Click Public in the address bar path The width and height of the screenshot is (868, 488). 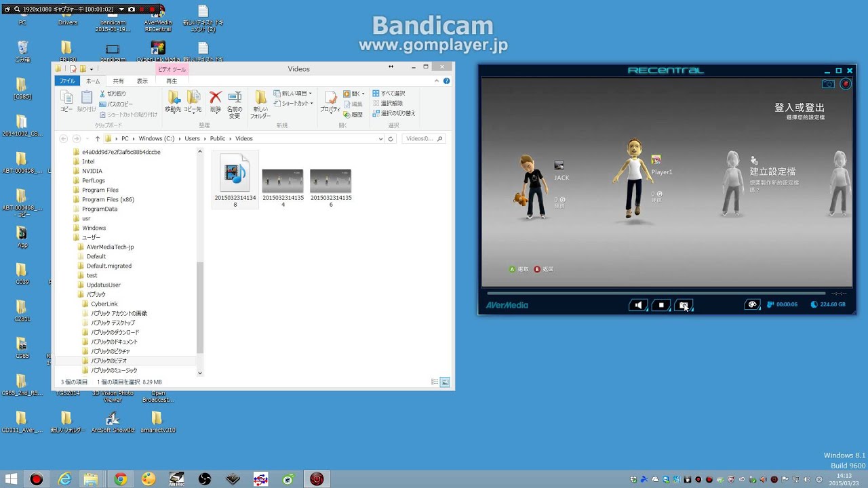217,138
